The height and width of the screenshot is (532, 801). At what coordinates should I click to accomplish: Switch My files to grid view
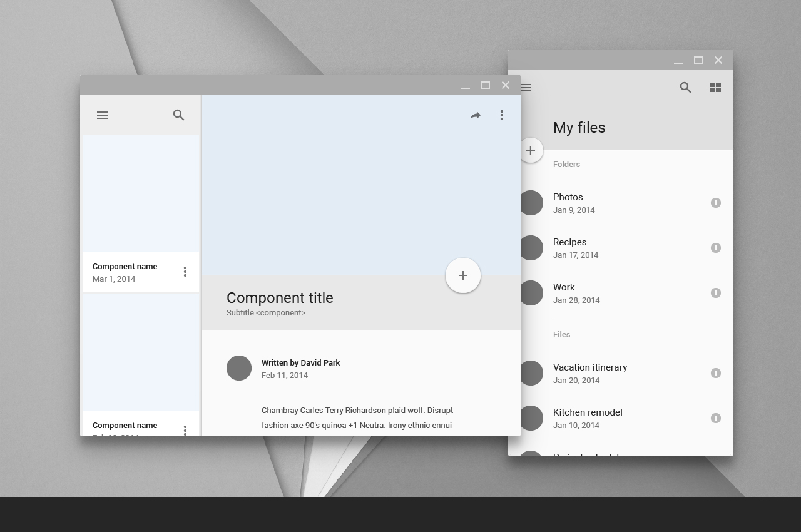tap(716, 88)
